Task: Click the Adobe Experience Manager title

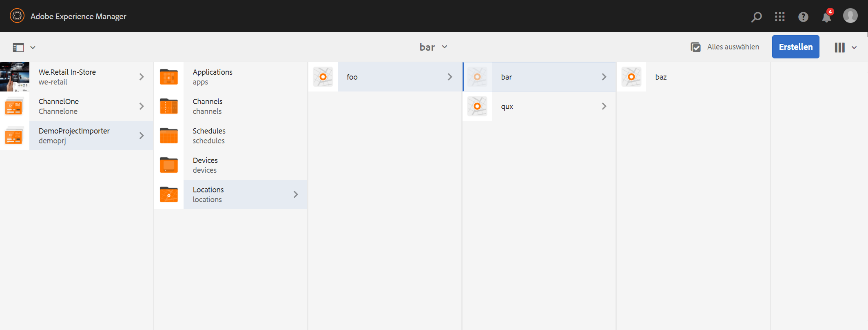Action: [x=78, y=16]
